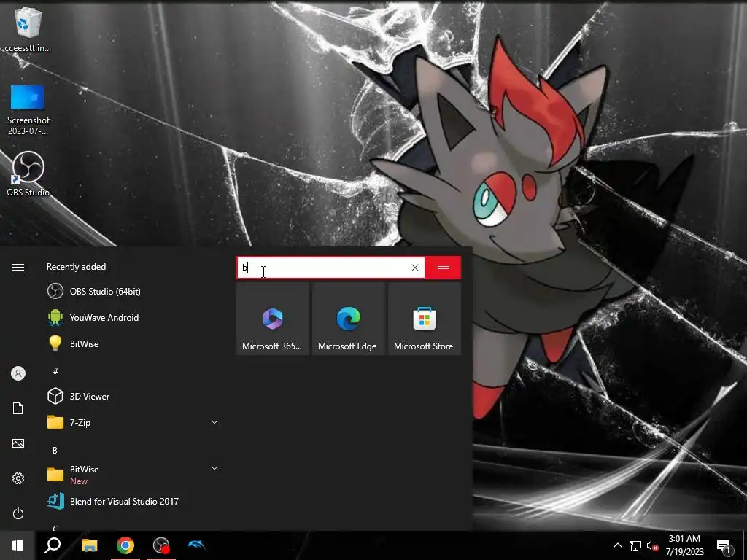Screen dimensions: 747x560
Task: Open muted volume tray icon
Action: [652, 545]
